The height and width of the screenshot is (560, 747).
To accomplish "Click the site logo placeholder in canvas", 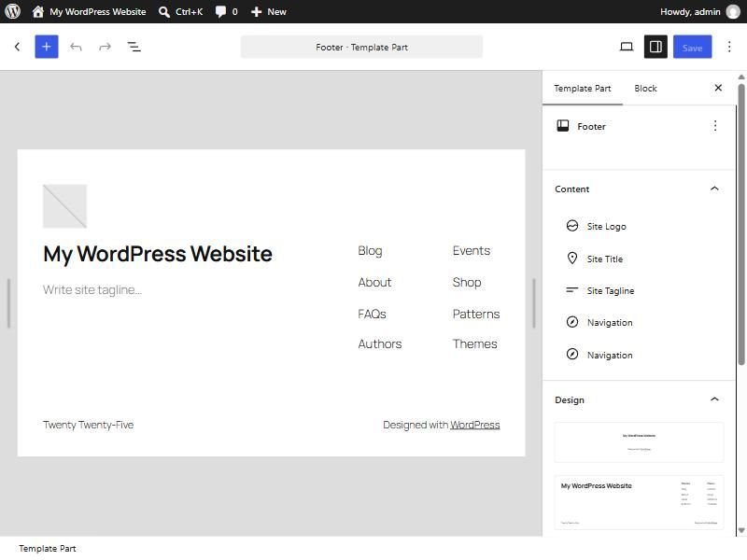I will [64, 206].
